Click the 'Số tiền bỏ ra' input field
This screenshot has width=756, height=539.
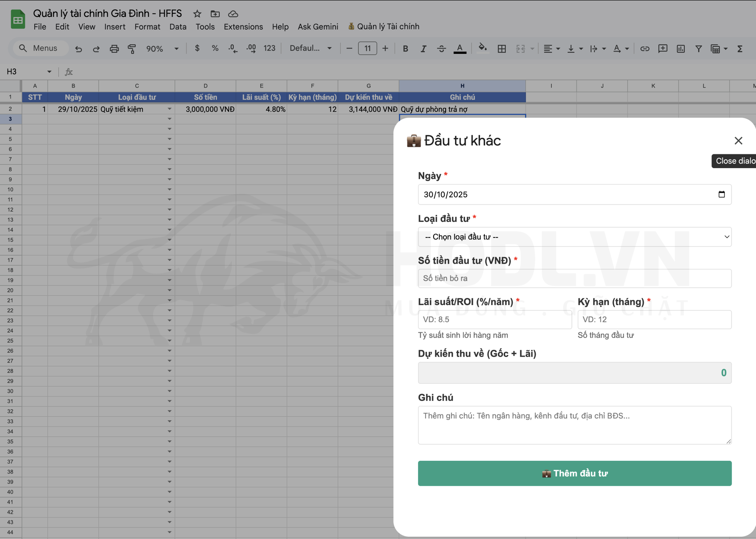574,278
